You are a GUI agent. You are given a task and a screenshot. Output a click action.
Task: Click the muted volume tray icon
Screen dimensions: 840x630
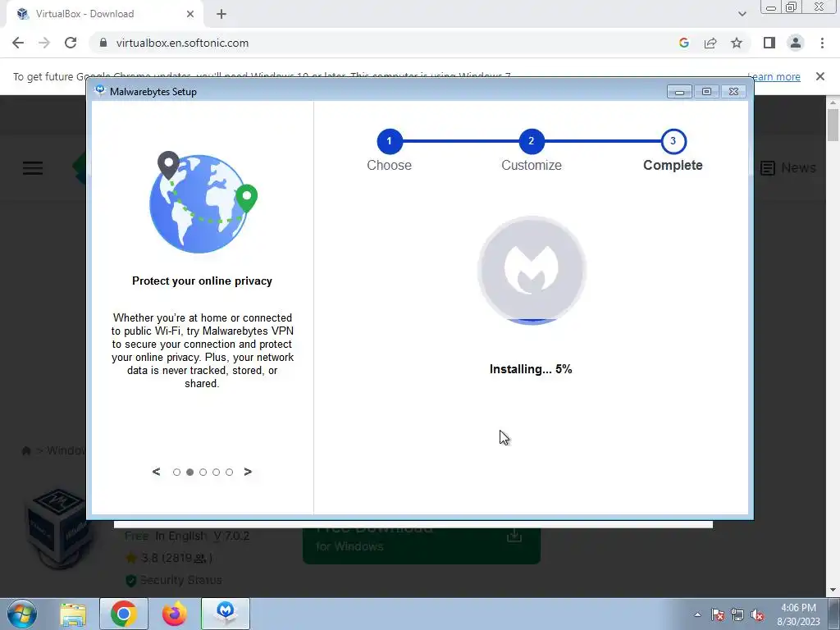pos(757,614)
